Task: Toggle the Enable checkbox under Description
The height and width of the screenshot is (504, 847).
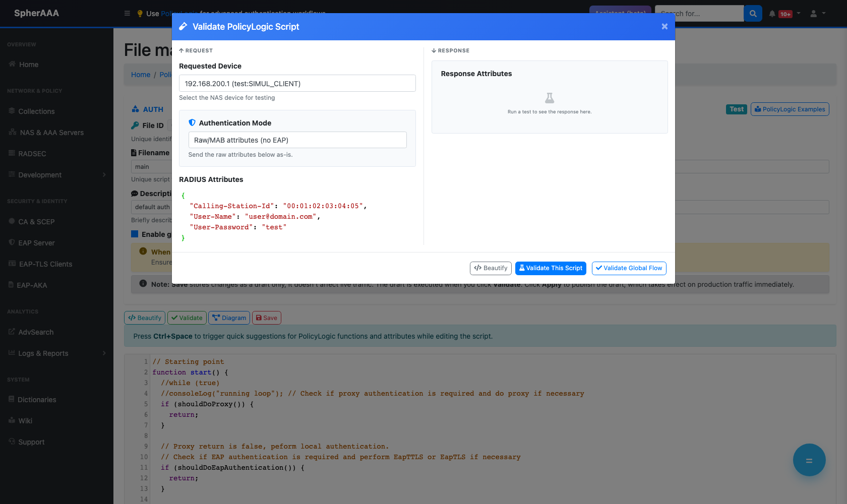Action: [x=135, y=234]
